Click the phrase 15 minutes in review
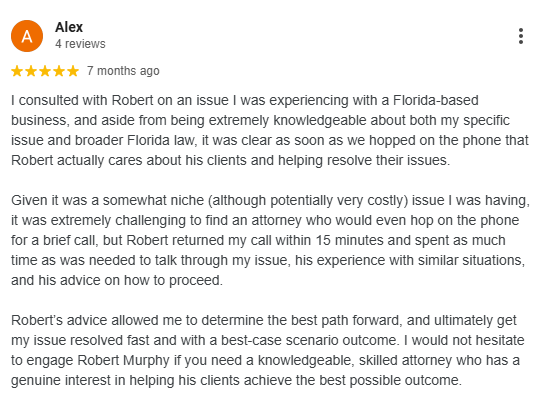The height and width of the screenshot is (400, 546). point(354,240)
